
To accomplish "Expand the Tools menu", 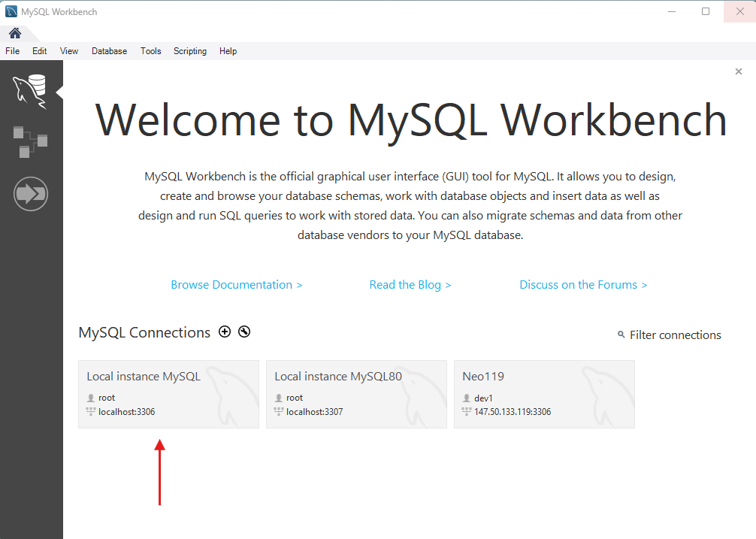I will pos(150,51).
